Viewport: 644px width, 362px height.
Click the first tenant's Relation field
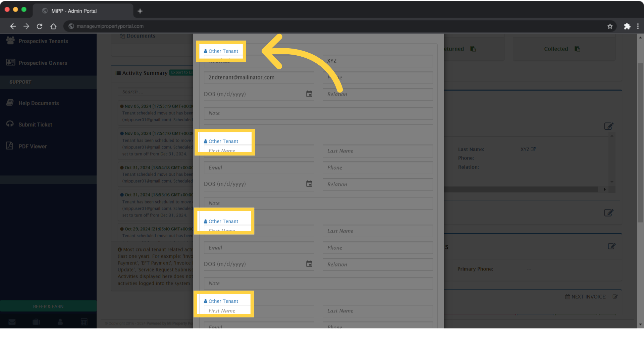(x=378, y=95)
